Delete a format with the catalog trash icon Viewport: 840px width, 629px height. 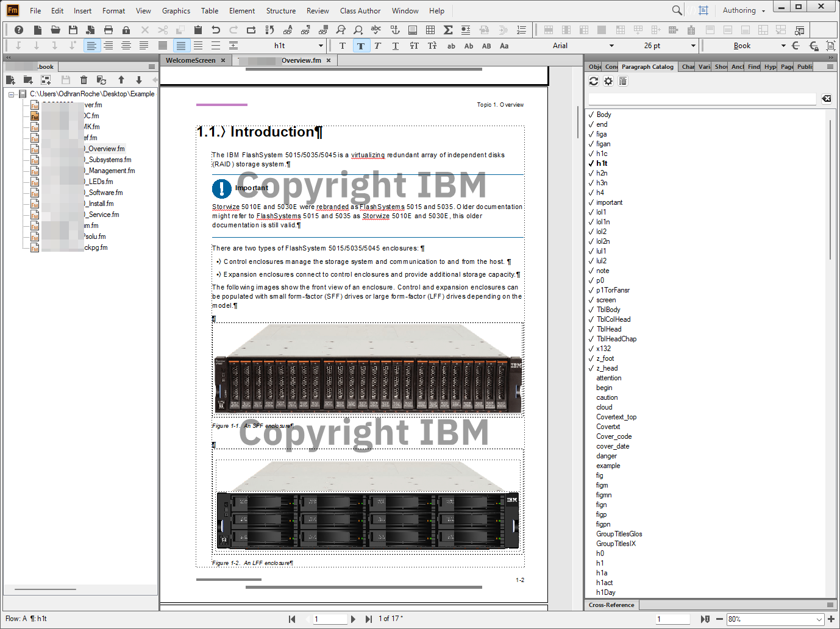(623, 81)
